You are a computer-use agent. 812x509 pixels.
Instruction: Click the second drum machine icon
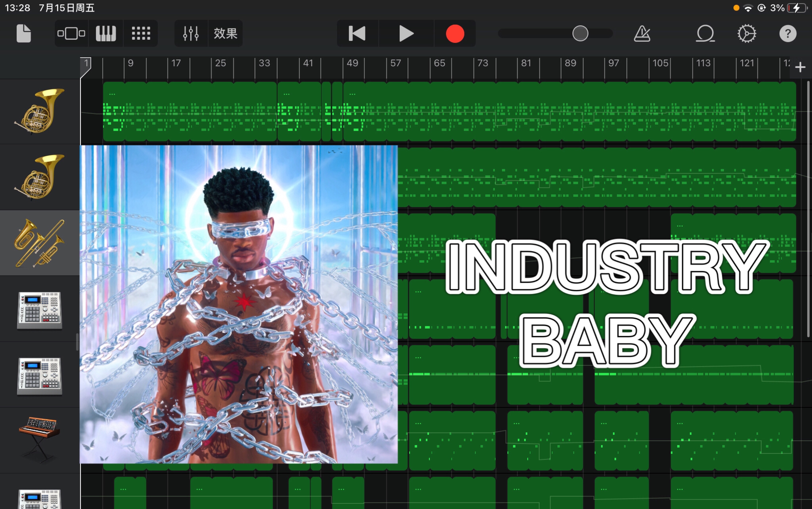pyautogui.click(x=38, y=375)
